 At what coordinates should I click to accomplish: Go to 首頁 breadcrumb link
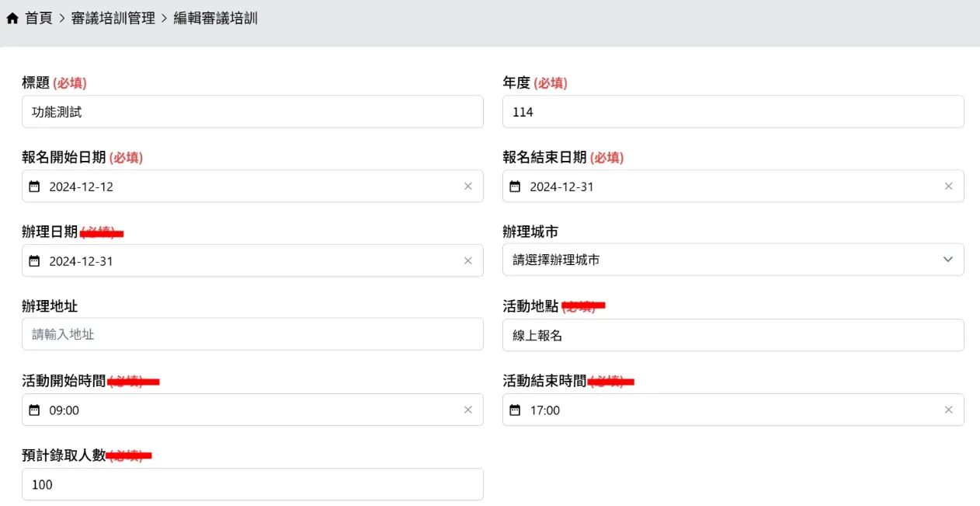(x=38, y=18)
